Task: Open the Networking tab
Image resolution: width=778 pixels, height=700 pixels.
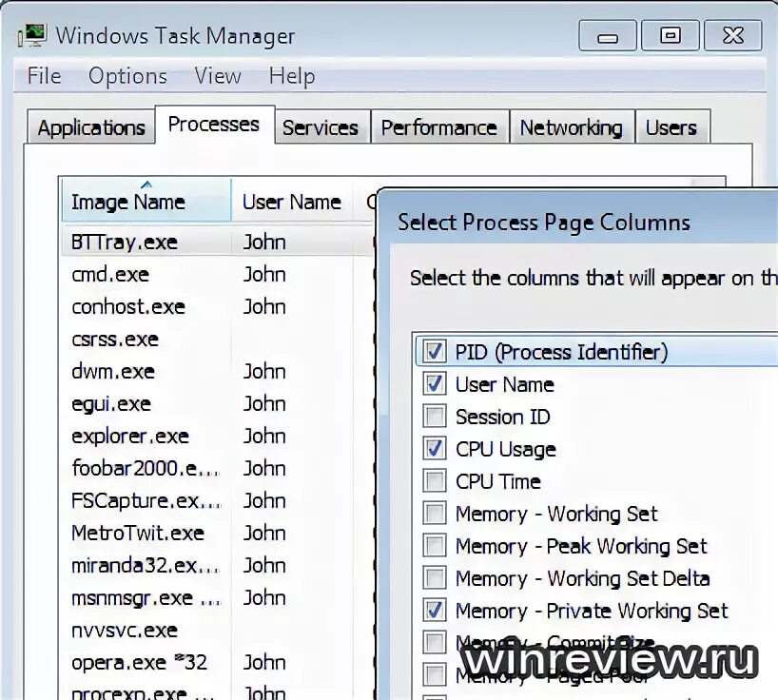Action: point(572,127)
